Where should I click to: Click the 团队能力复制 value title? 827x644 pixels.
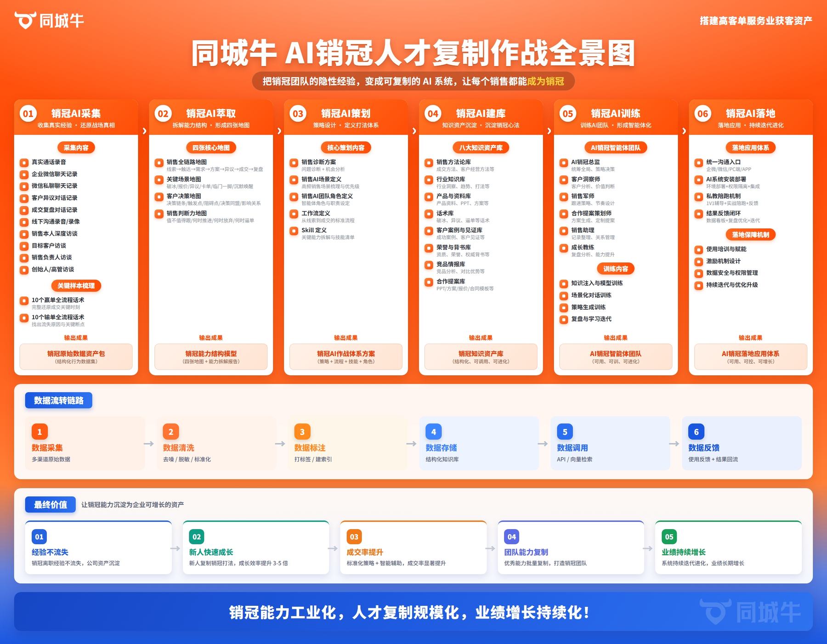[526, 552]
